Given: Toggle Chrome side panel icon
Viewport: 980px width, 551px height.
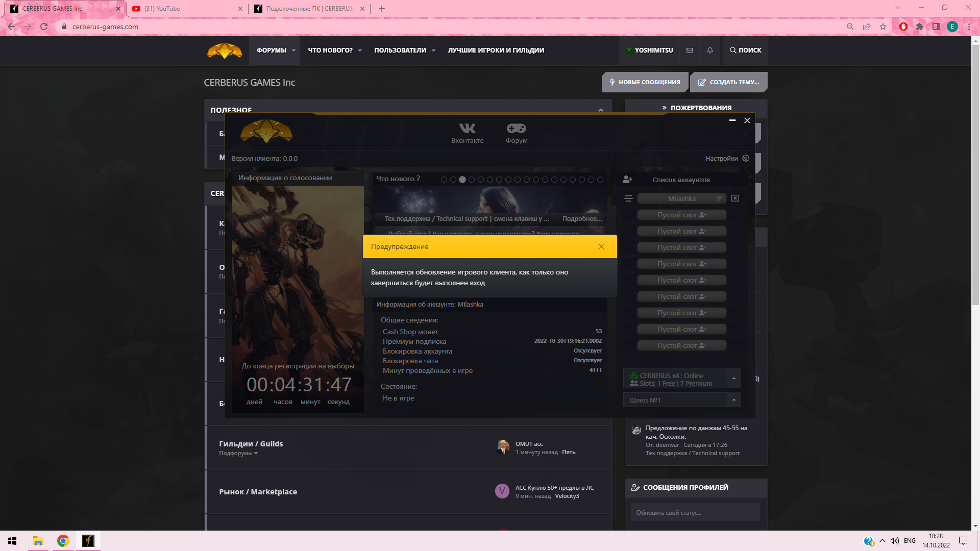Looking at the screenshot, I should click(x=936, y=27).
